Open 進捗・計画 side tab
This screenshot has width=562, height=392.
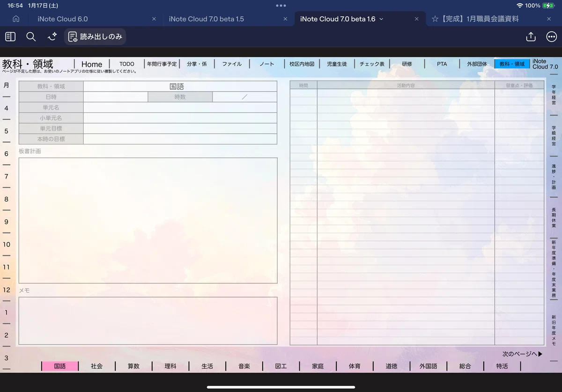[x=554, y=176]
